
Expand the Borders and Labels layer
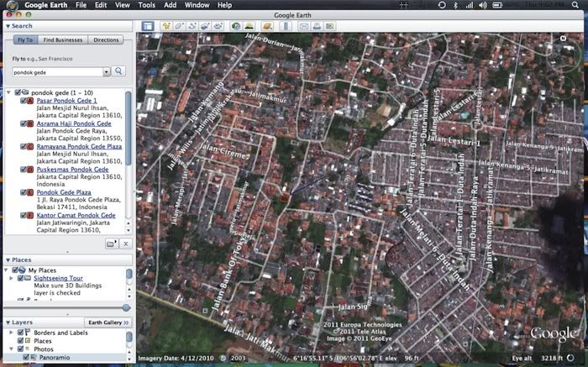point(11,333)
